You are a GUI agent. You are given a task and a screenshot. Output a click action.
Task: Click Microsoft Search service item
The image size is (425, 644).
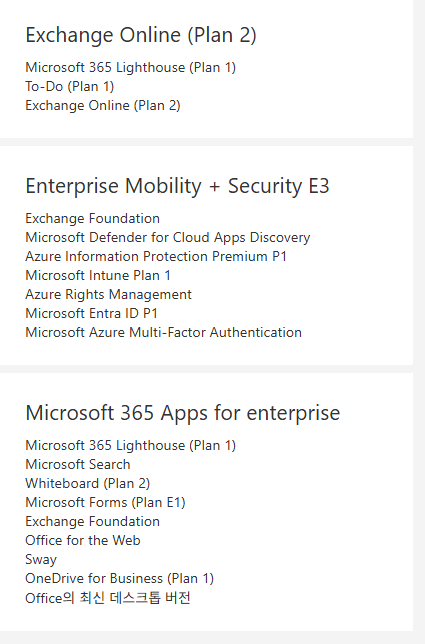(78, 465)
